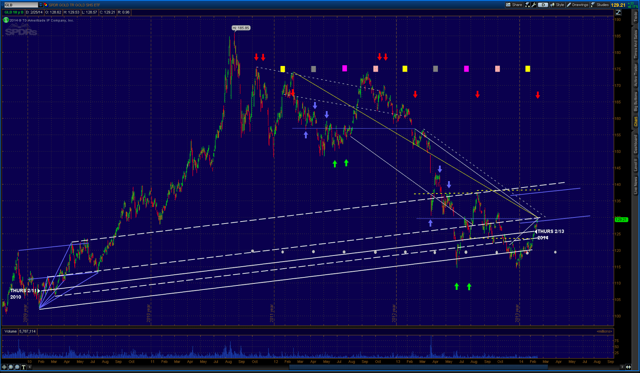Click the green 129.21 price-axis label
Image resolution: width=640 pixels, height=373 pixels.
(x=621, y=220)
